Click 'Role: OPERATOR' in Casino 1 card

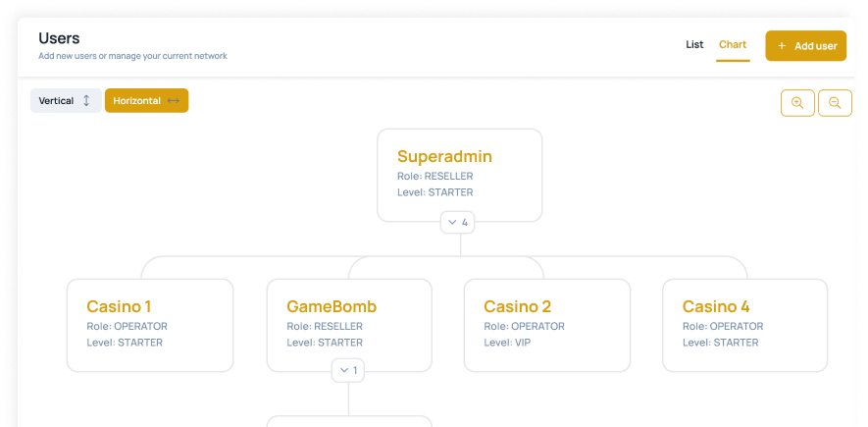coord(127,326)
